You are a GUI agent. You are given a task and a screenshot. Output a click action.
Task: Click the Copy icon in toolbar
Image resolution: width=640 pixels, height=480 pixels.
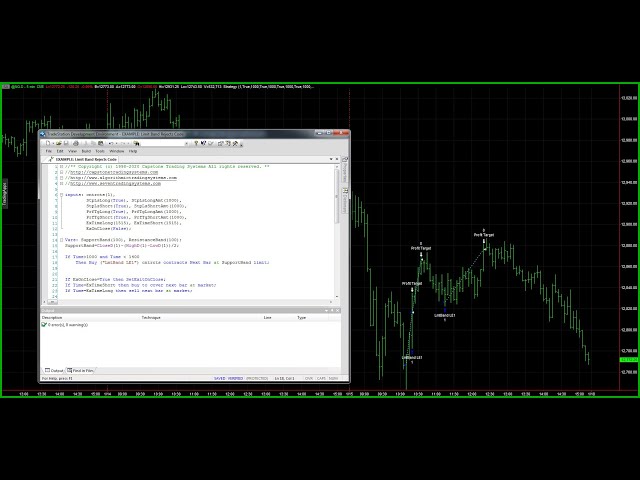(x=93, y=143)
